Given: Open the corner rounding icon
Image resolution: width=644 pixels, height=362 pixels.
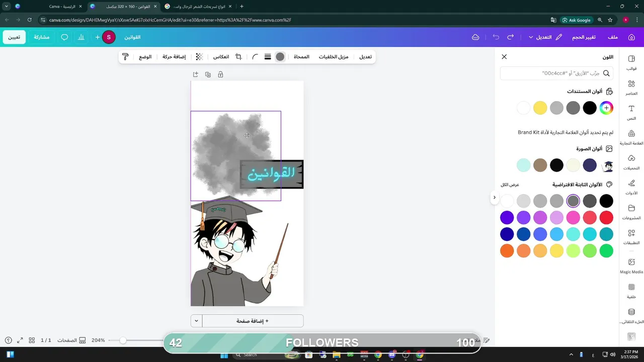Looking at the screenshot, I should point(255,57).
